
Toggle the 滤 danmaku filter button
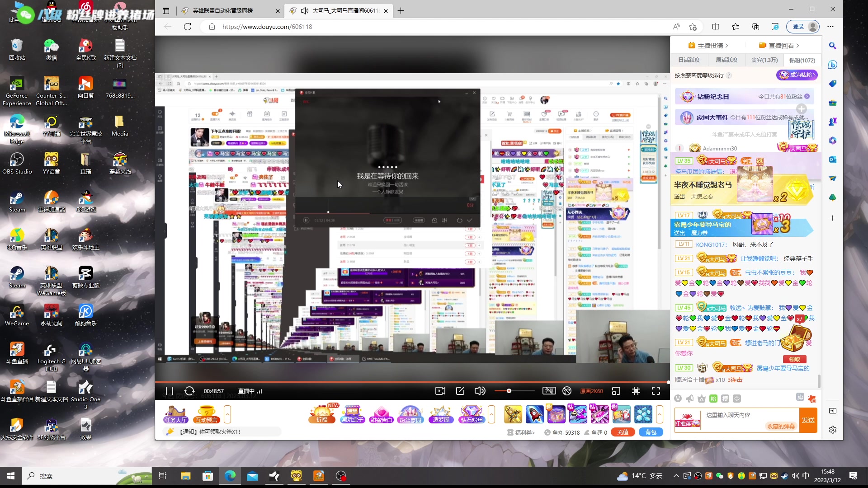(800, 397)
